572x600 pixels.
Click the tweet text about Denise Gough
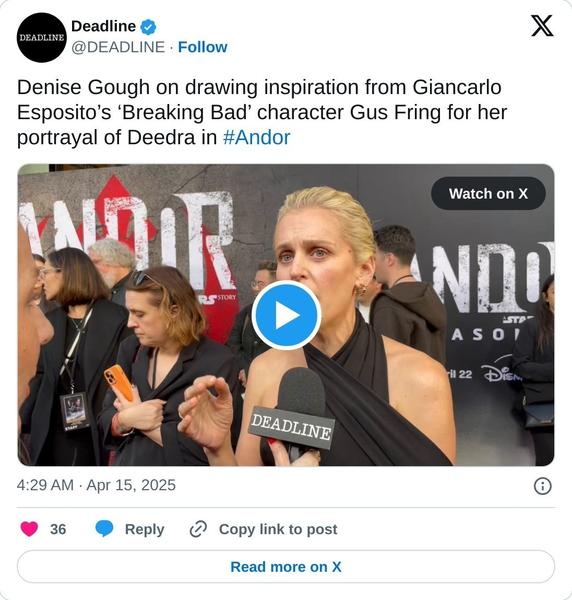[262, 112]
